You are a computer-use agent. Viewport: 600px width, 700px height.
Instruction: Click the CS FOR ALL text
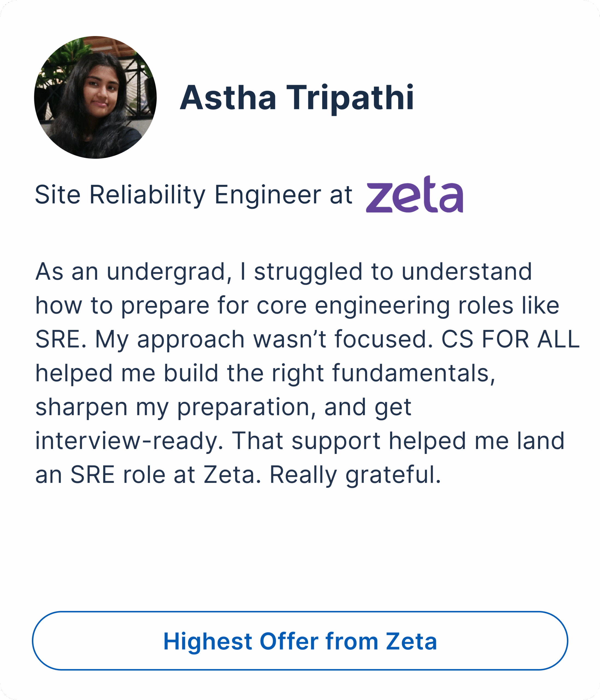coord(510,339)
